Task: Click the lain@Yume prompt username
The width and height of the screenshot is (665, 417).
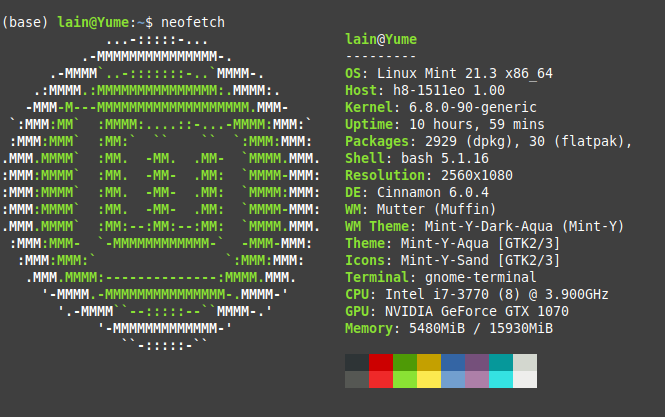Action: coord(93,22)
